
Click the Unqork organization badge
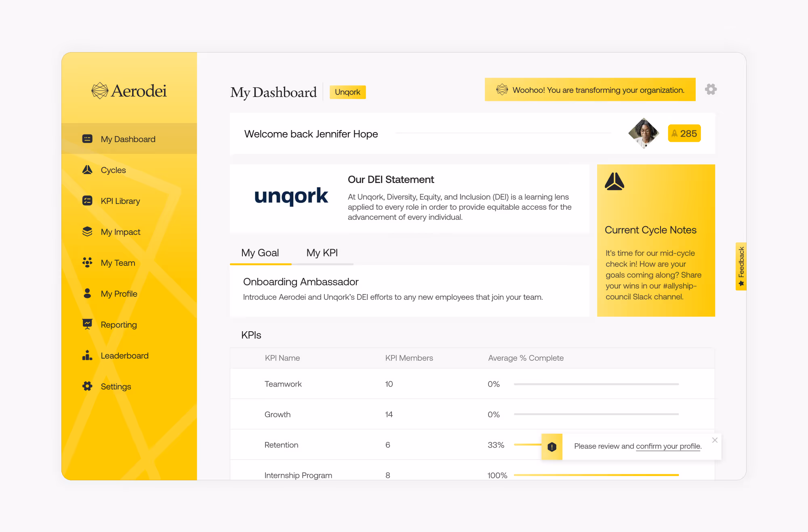(347, 92)
